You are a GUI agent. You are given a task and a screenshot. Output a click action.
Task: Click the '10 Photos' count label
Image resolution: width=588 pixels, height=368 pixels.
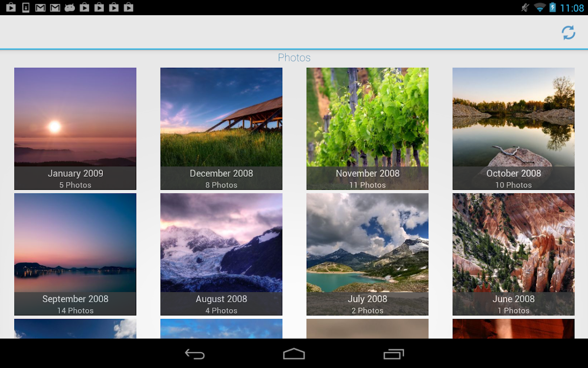tap(514, 185)
